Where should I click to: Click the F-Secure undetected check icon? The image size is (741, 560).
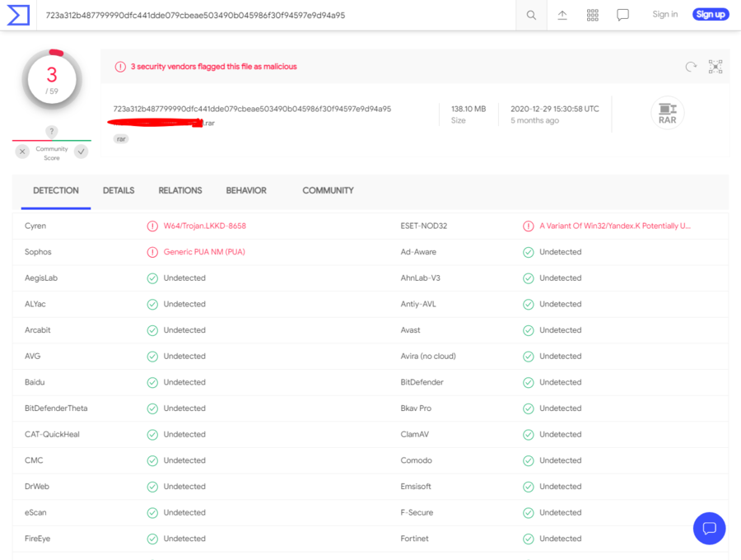[x=529, y=513]
